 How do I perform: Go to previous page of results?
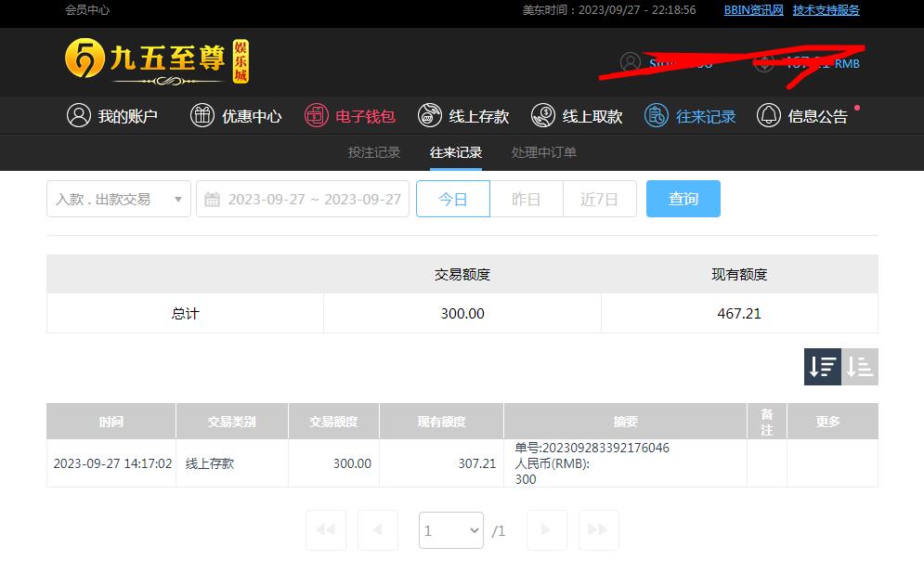tap(378, 530)
